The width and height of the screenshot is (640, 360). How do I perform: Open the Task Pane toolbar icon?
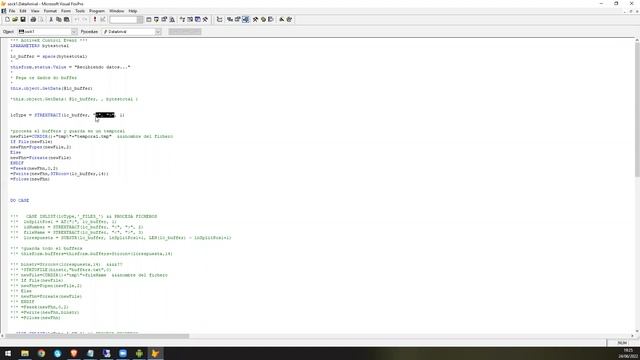click(x=198, y=19)
